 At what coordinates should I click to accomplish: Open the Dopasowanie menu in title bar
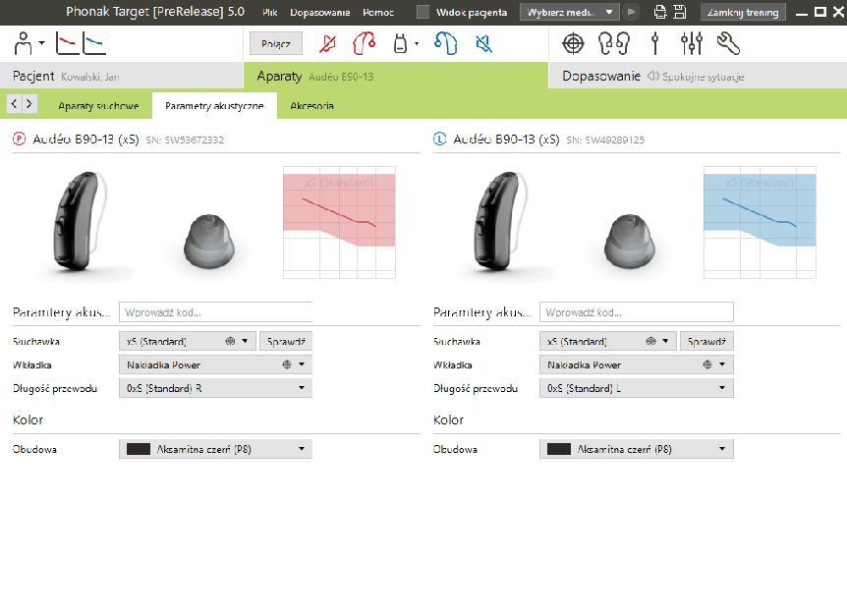pos(319,12)
